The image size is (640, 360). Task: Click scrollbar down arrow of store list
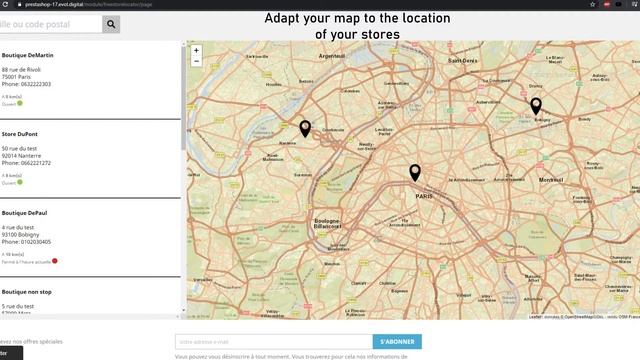coord(183,311)
